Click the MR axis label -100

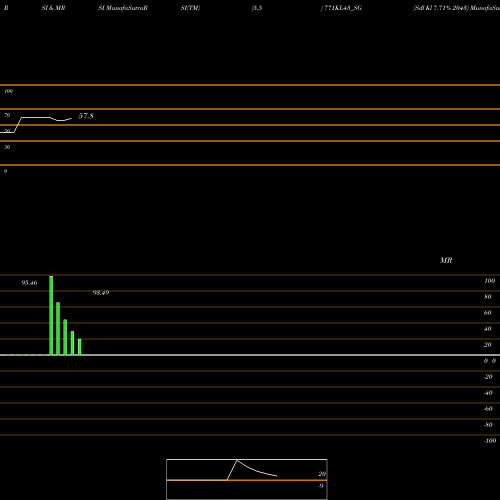490,441
